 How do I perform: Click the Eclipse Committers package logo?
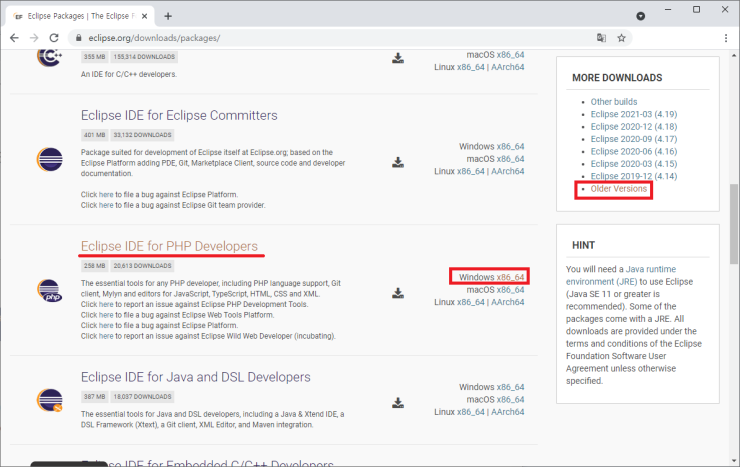(x=48, y=160)
